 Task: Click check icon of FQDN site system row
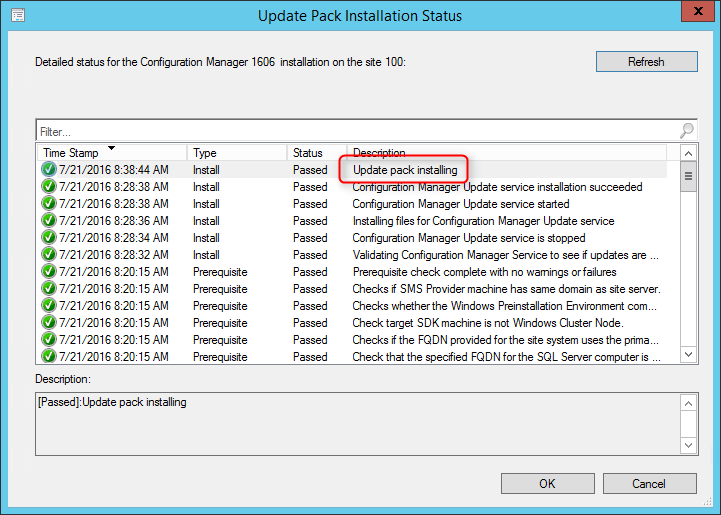tap(48, 340)
